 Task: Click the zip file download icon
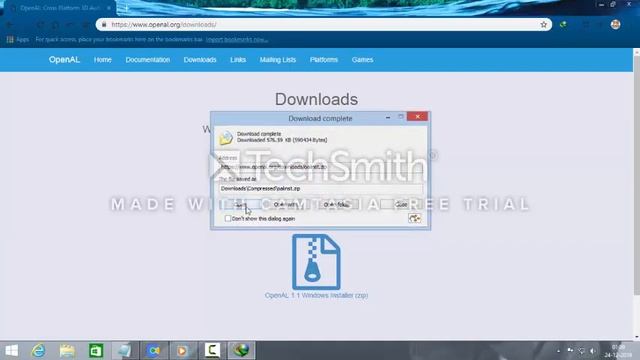[316, 262]
